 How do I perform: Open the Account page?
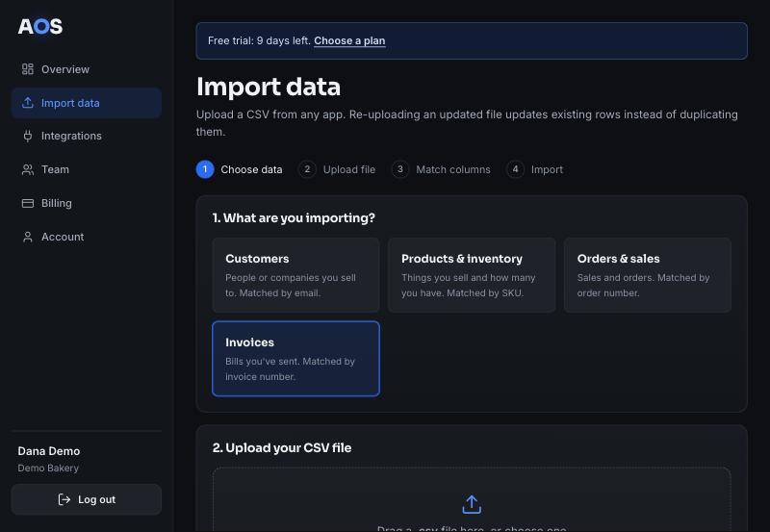[x=87, y=237]
